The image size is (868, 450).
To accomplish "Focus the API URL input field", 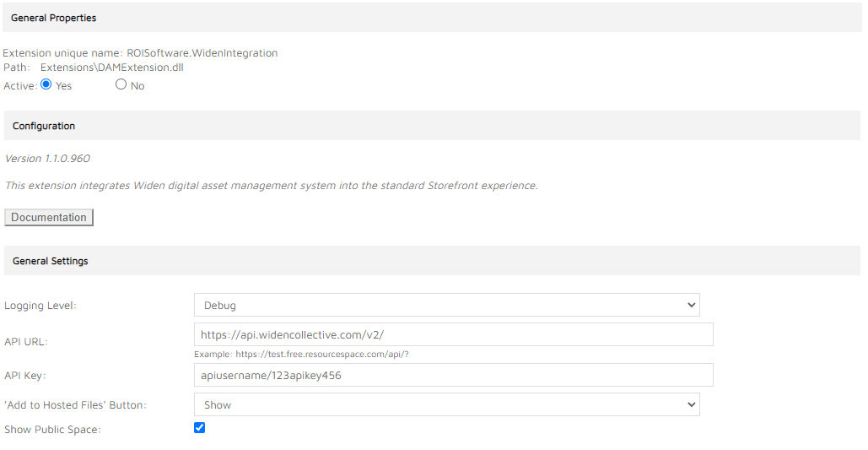I will 453,334.
